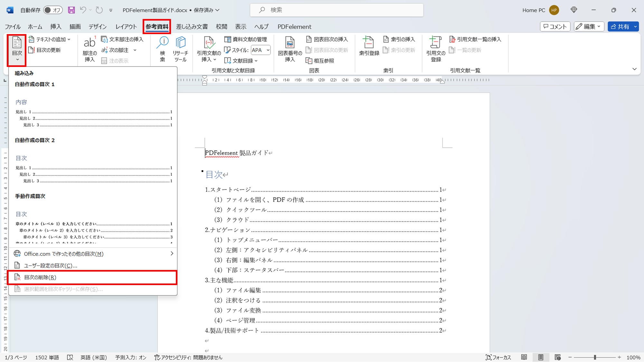Click the コメント button

[x=555, y=26]
